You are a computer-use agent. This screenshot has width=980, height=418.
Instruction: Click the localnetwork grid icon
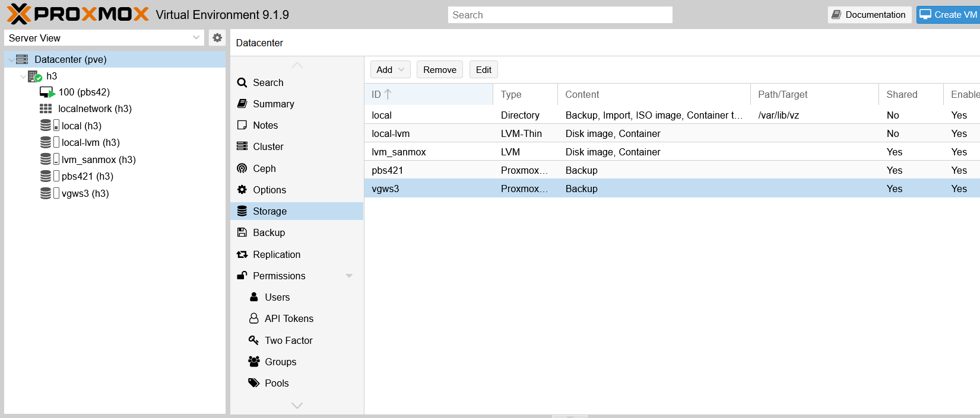[x=46, y=109]
